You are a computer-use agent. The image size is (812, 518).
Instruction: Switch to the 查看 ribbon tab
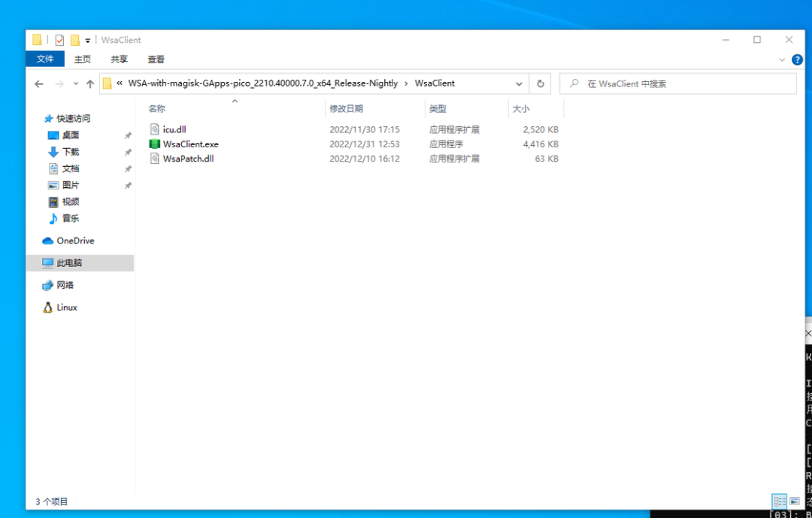point(156,59)
